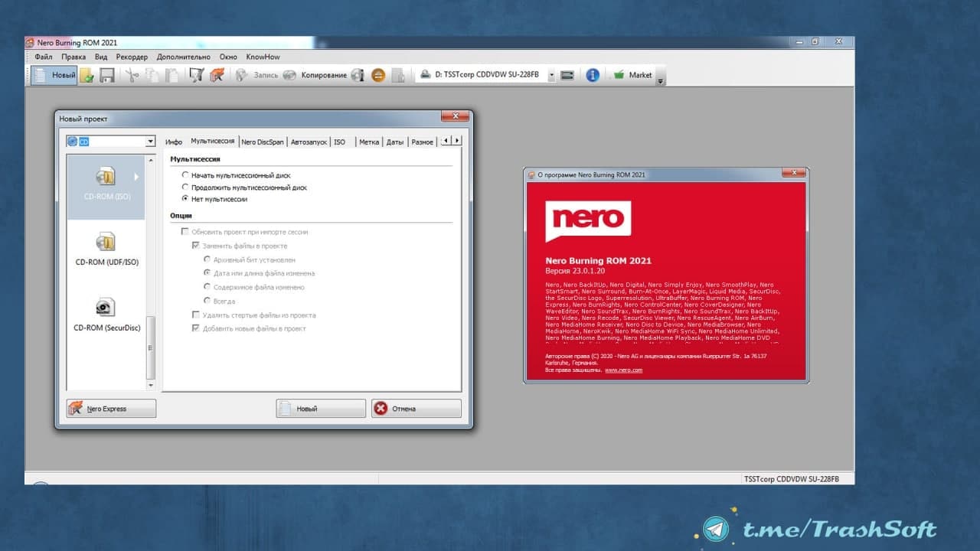Viewport: 980px width, 551px height.
Task: Click the blue information toolbar icon
Action: 593,75
